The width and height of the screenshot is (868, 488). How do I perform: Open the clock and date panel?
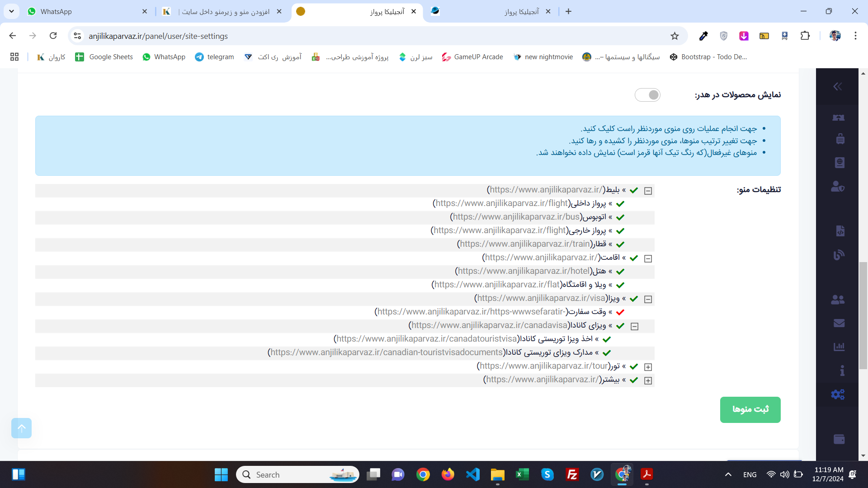828,474
